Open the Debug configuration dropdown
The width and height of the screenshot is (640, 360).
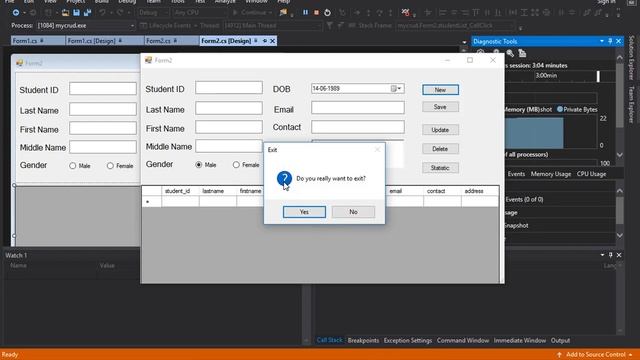point(166,13)
